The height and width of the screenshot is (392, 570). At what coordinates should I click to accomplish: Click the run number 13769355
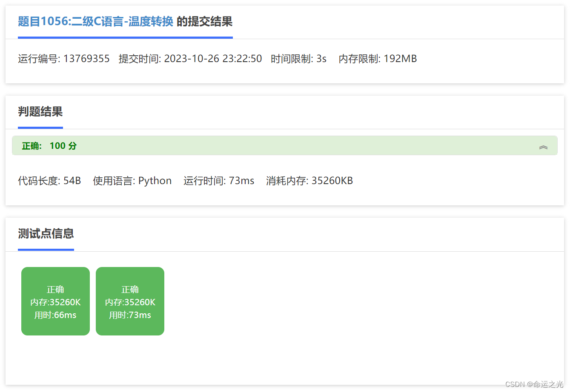coord(86,58)
